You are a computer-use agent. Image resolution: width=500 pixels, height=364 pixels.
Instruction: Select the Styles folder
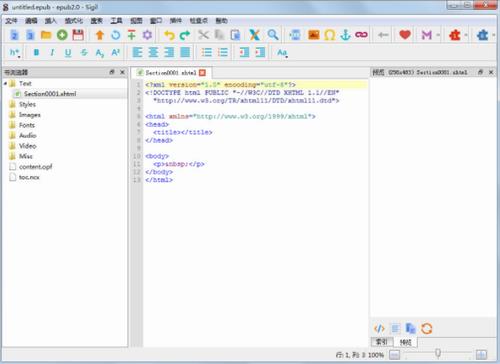27,104
